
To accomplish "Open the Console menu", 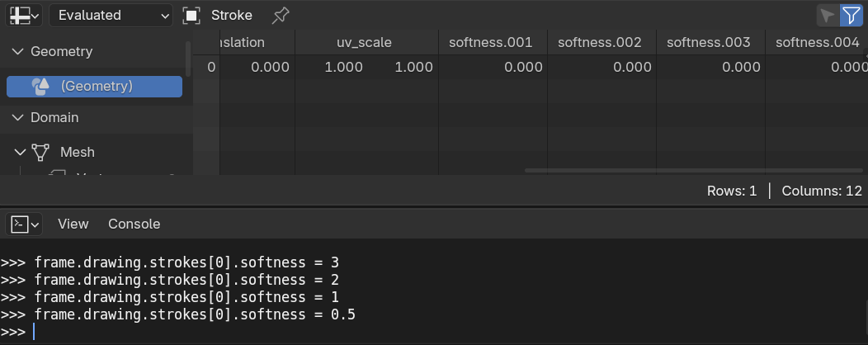I will pos(134,224).
